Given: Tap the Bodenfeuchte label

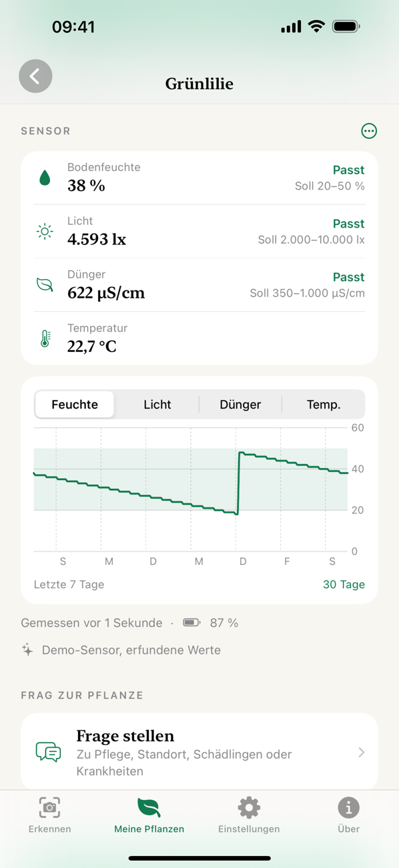Looking at the screenshot, I should 104,168.
